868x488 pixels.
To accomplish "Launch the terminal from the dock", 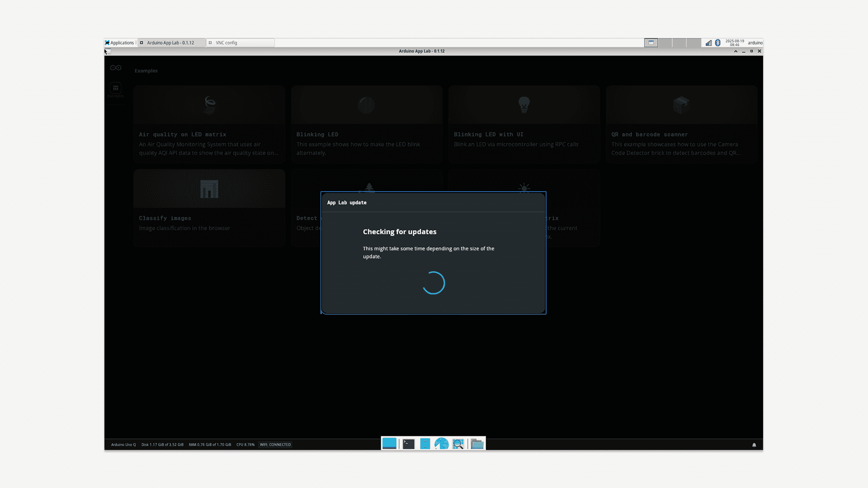I will point(409,444).
